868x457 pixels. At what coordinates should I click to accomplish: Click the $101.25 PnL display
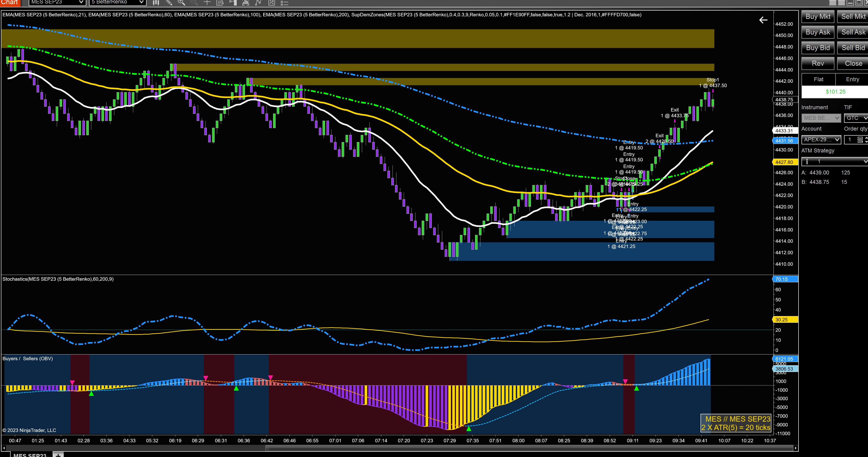click(835, 91)
